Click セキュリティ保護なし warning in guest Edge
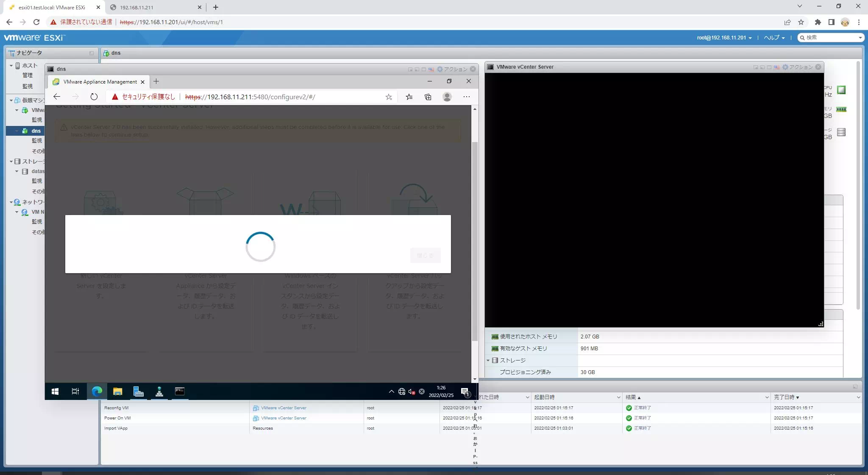Screen dimensions: 868x475 point(144,97)
